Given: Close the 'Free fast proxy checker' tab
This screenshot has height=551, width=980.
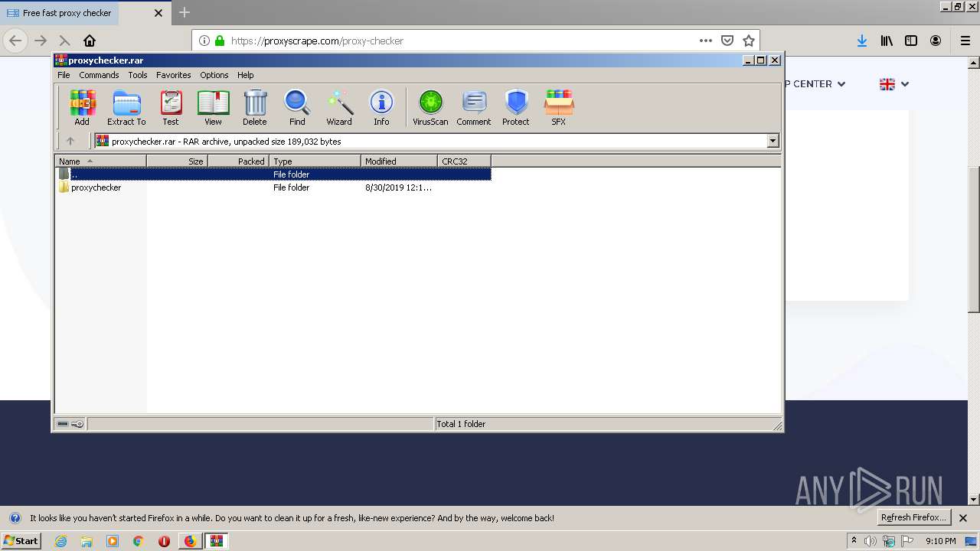Looking at the screenshot, I should [x=158, y=13].
